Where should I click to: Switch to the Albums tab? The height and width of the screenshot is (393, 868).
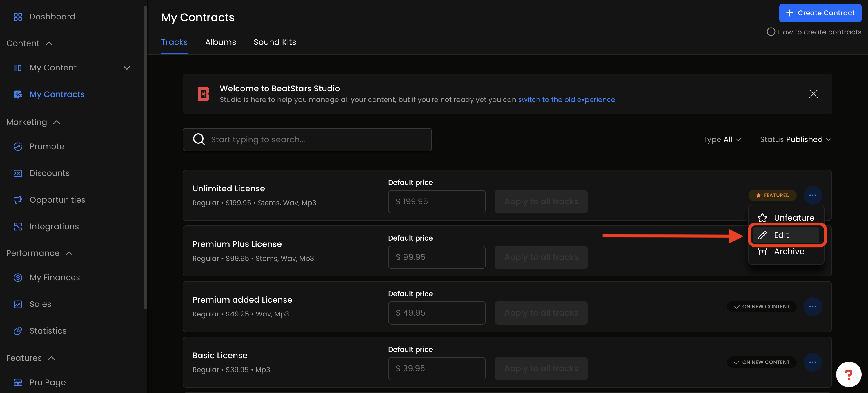click(220, 42)
